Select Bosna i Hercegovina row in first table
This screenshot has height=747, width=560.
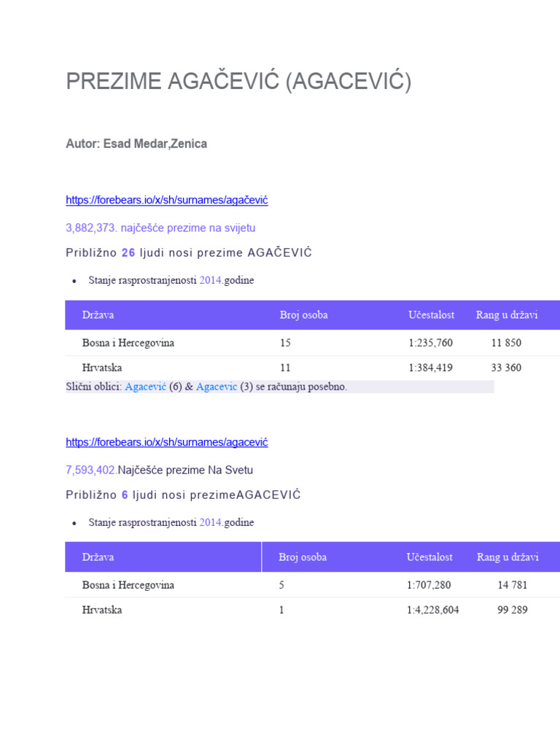click(128, 343)
